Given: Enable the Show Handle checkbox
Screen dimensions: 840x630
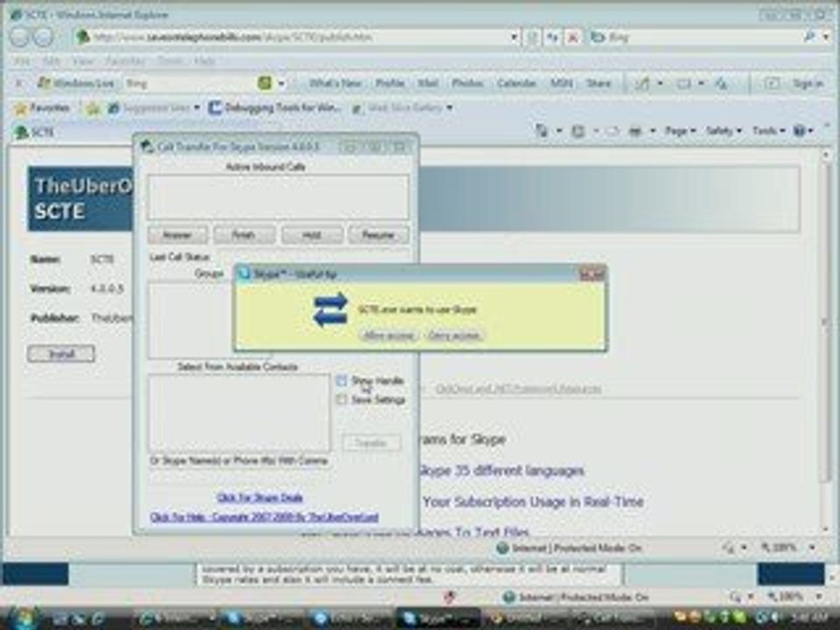Looking at the screenshot, I should [341, 381].
